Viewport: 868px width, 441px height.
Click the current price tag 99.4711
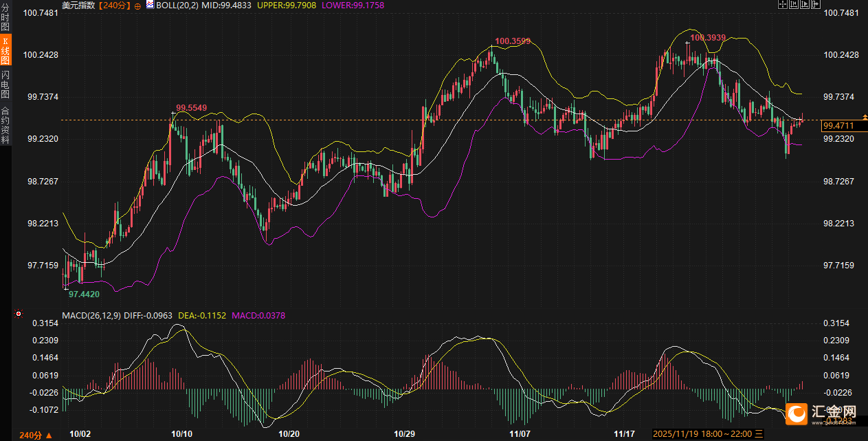click(x=838, y=126)
